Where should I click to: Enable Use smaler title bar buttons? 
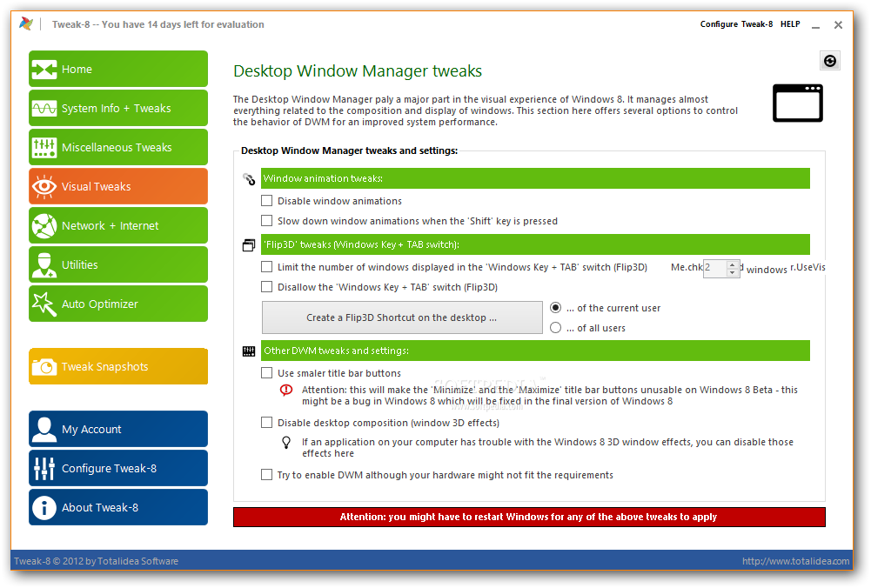[x=266, y=372]
